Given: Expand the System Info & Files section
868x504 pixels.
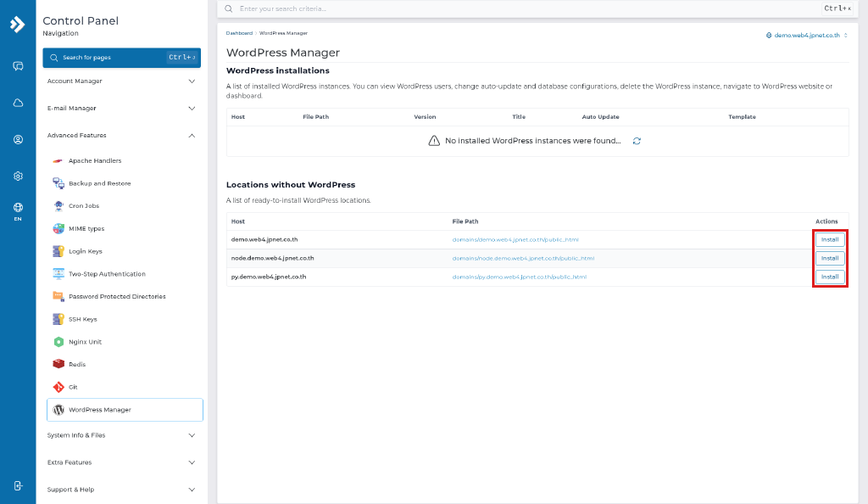Looking at the screenshot, I should 122,435.
